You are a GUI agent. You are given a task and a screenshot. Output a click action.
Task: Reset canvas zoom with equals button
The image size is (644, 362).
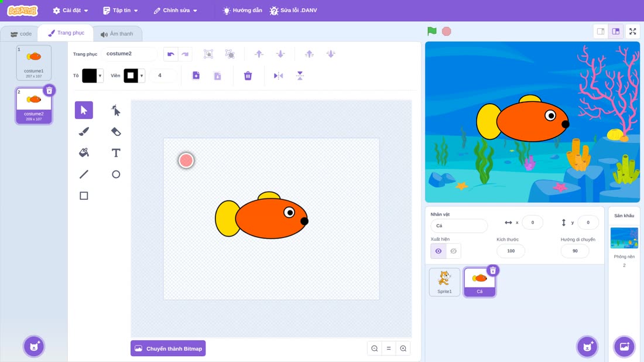pos(389,349)
